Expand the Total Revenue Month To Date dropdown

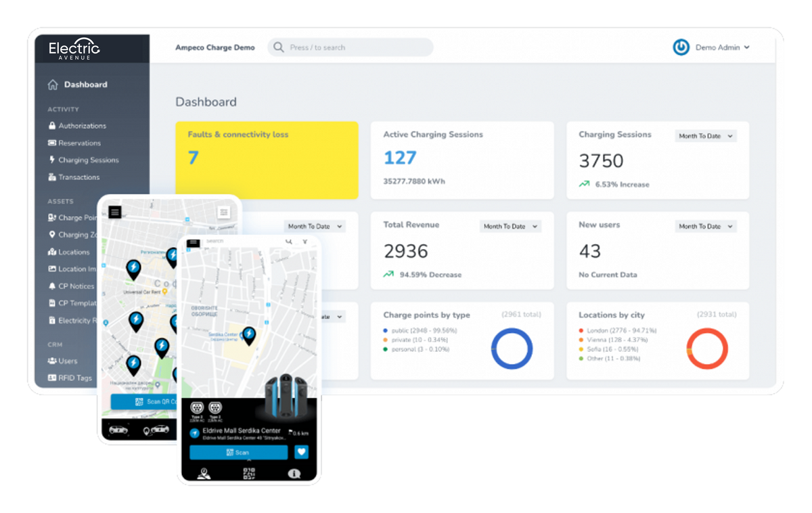click(x=510, y=227)
